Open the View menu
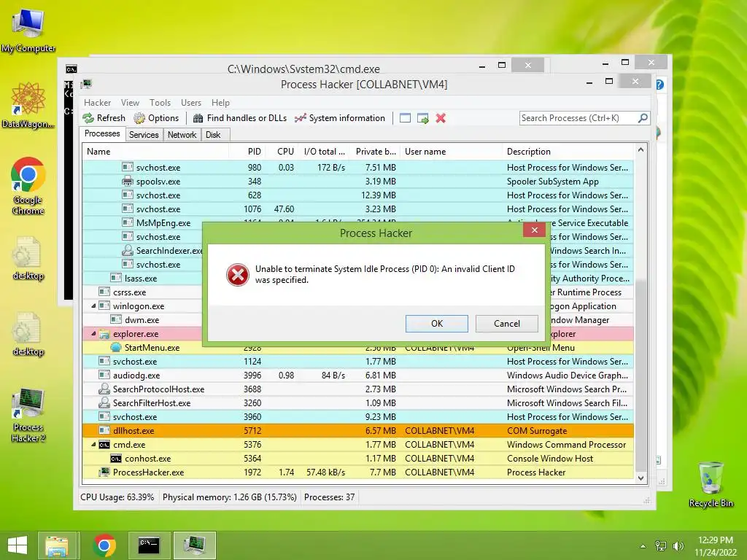 (130, 102)
